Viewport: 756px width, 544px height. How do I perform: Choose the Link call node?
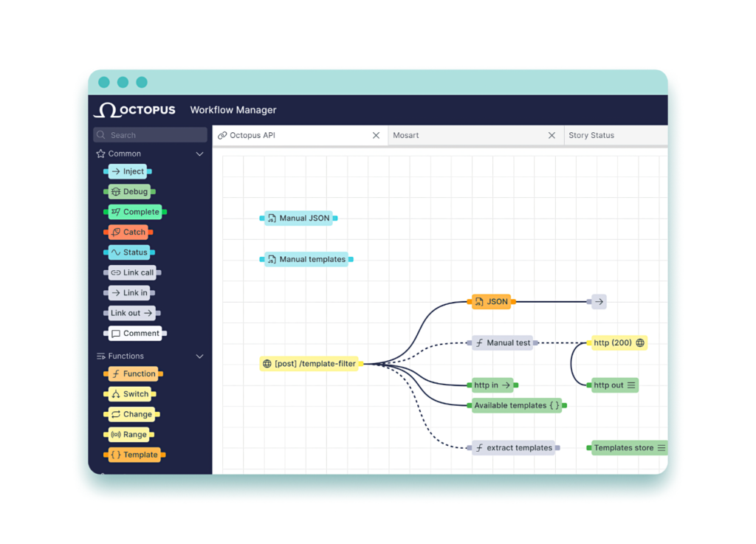pos(133,272)
